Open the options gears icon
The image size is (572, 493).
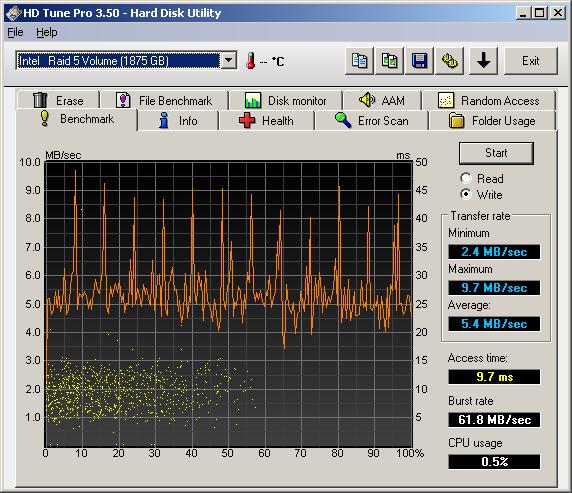pyautogui.click(x=449, y=61)
